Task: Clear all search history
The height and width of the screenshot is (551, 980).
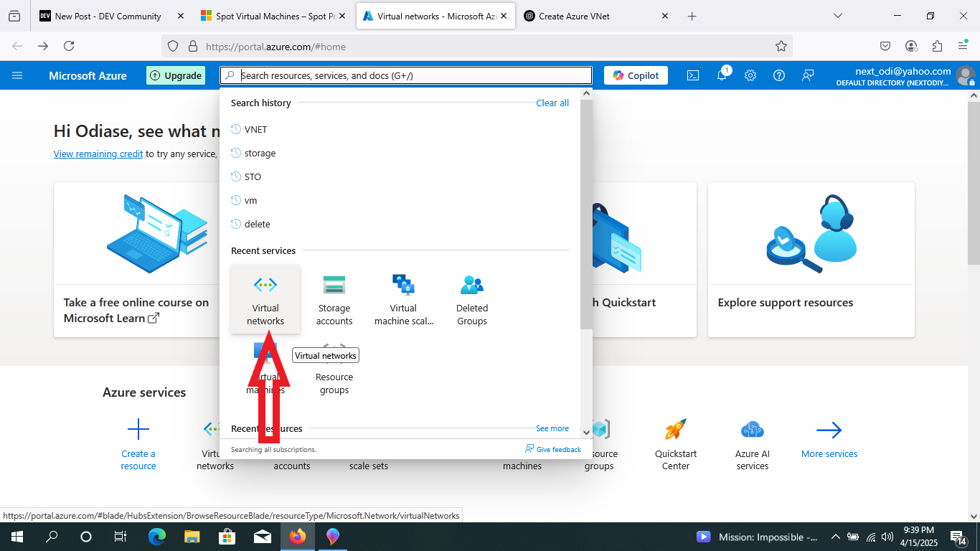Action: click(x=552, y=103)
